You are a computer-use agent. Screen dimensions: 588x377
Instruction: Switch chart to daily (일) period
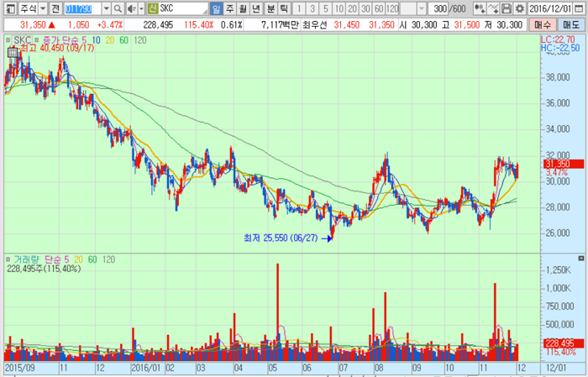point(217,8)
